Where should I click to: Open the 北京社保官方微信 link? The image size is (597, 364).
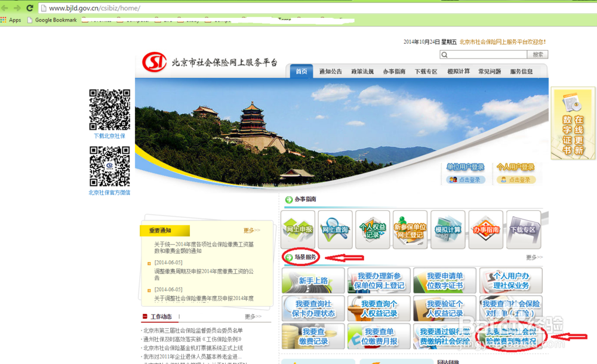(110, 193)
